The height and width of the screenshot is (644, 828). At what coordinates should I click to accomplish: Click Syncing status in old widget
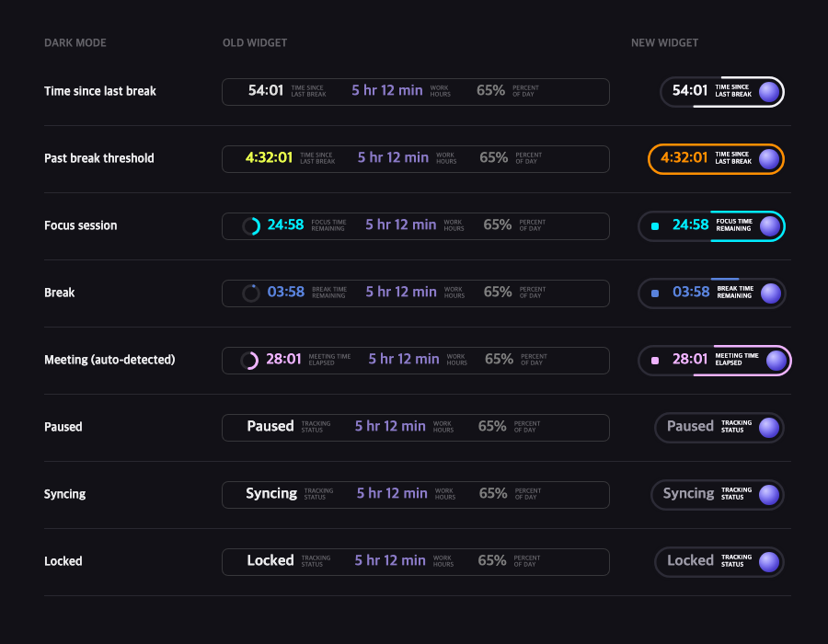[x=271, y=493]
